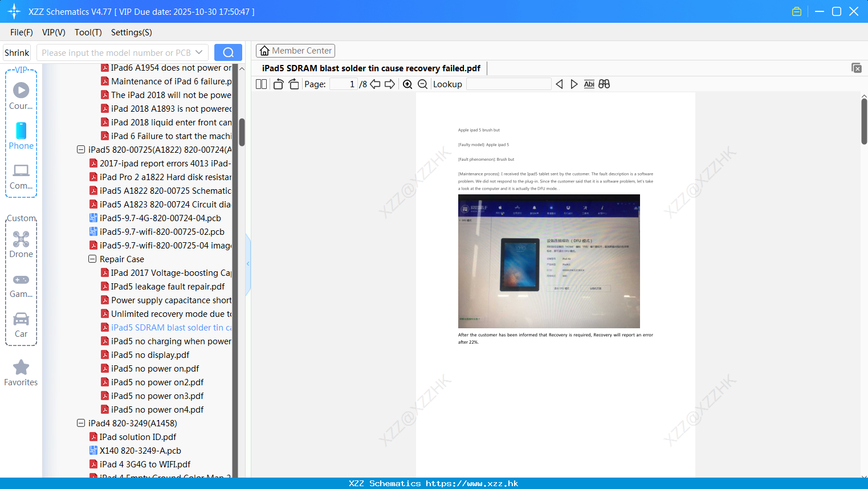Open the Car category
Image resolution: width=868 pixels, height=489 pixels.
pos(21,325)
